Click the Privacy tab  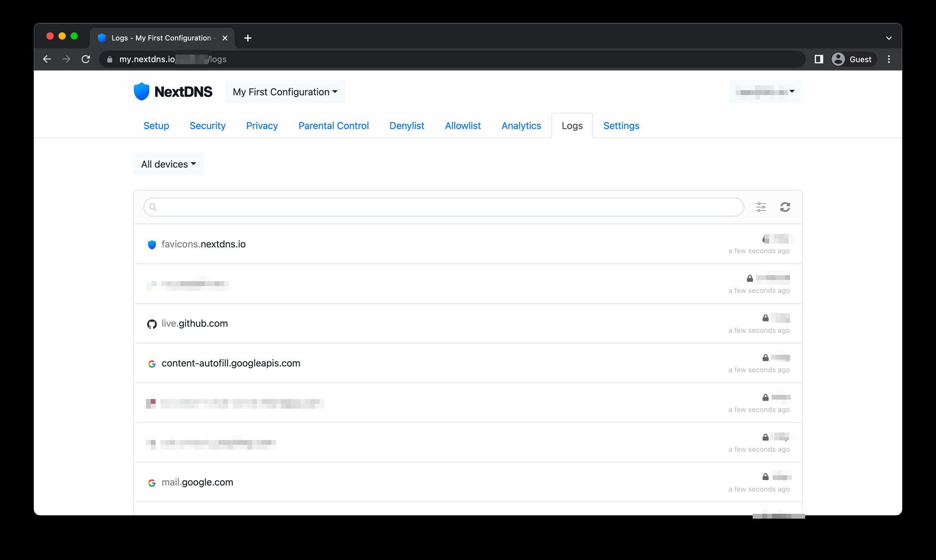point(262,125)
